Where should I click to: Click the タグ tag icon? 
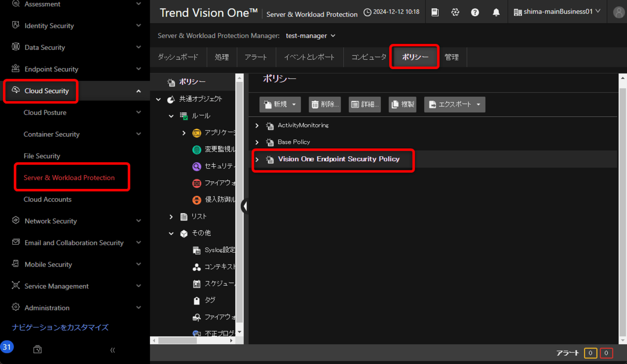click(197, 301)
